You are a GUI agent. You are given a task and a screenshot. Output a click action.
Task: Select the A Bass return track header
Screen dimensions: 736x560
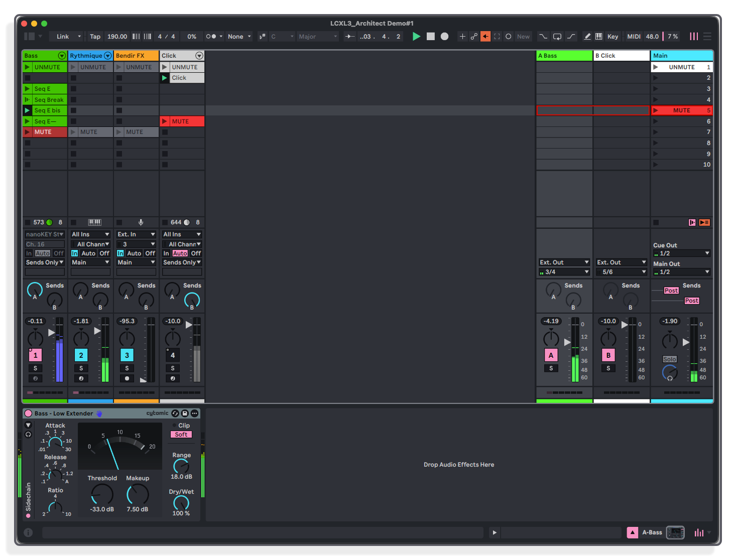[564, 56]
